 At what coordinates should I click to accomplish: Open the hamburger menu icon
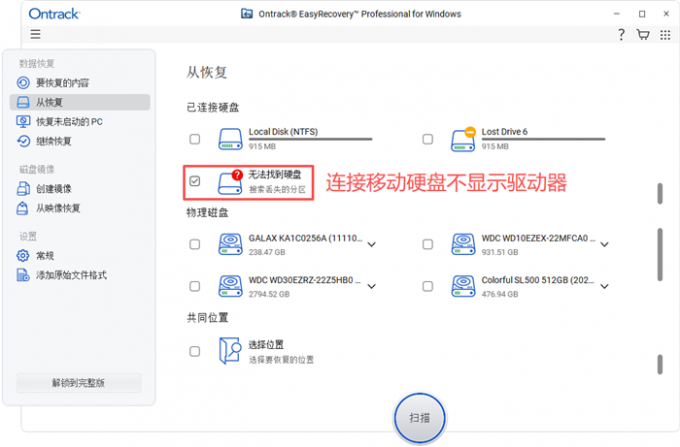[36, 34]
